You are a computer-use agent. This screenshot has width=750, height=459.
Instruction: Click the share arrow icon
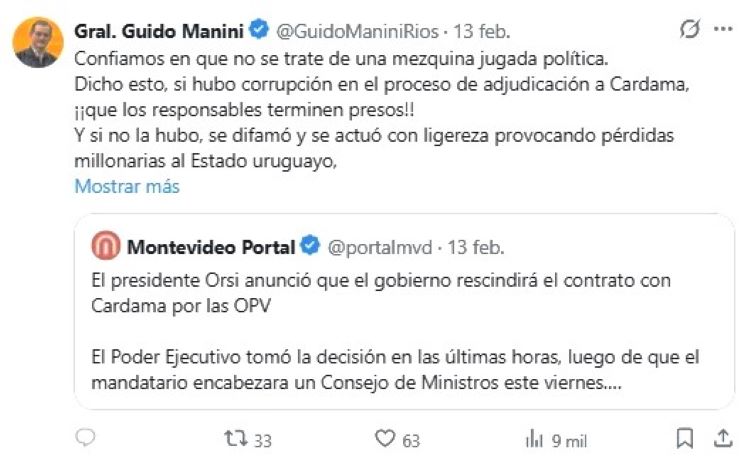pyautogui.click(x=722, y=438)
